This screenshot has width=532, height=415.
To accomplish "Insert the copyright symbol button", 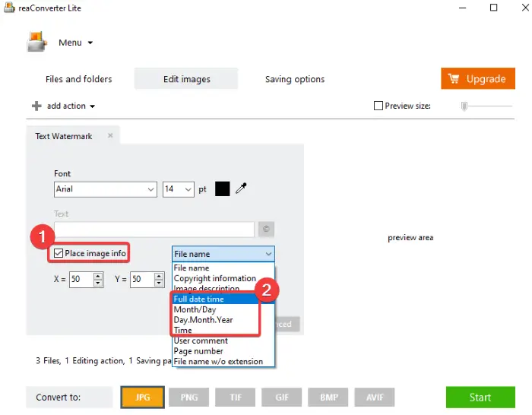I will [266, 229].
